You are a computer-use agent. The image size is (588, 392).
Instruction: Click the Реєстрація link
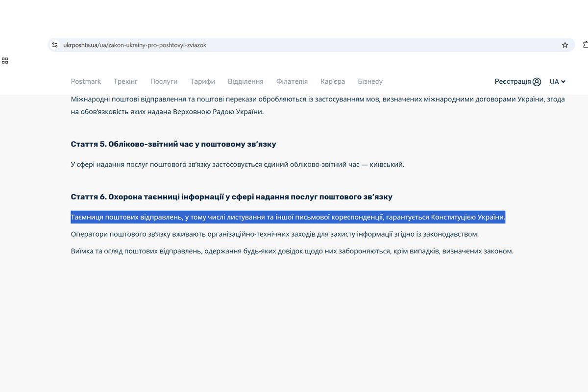[x=513, y=82]
